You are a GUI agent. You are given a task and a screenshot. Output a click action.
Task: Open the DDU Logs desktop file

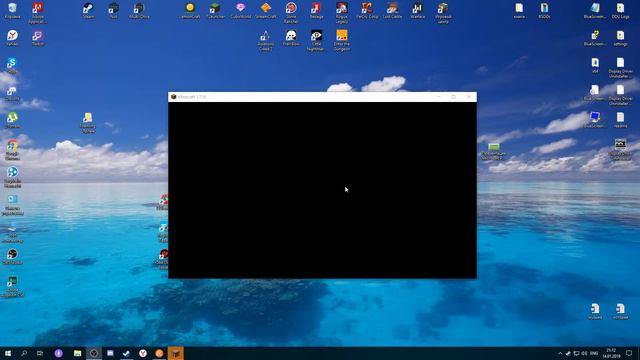coord(620,11)
